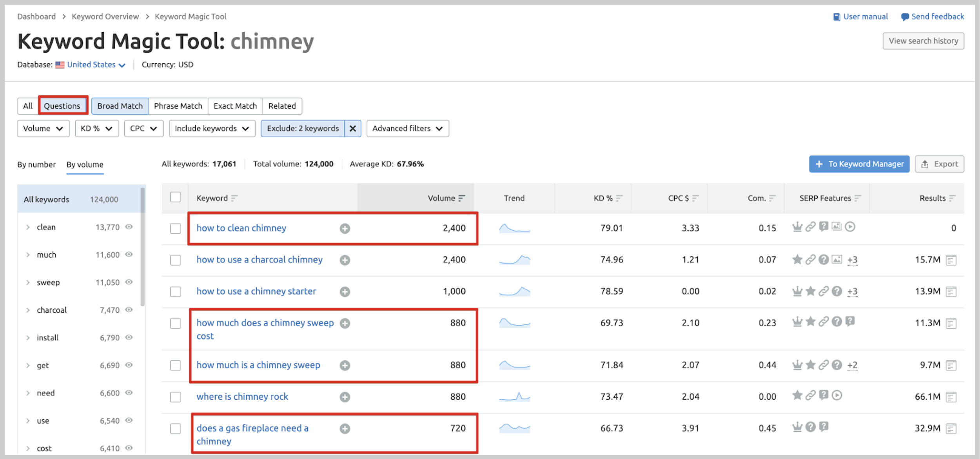
Task: Add 'how much does a chimney sweep cost' plus icon
Action: [x=345, y=323]
